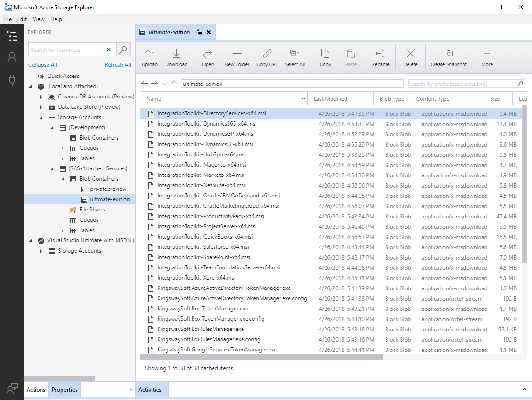Viewport: 532px width, 400px height.
Task: Sort by the Size column header
Action: 498,99
